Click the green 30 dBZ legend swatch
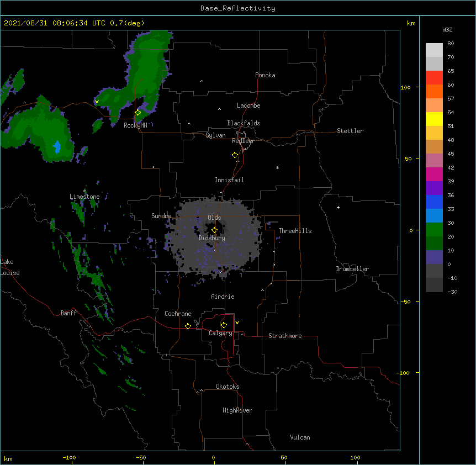 click(x=434, y=230)
